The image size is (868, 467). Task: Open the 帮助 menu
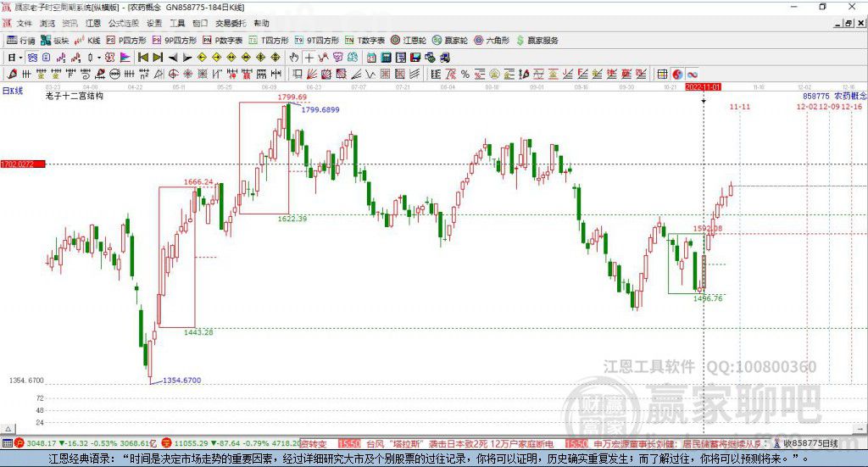point(261,23)
